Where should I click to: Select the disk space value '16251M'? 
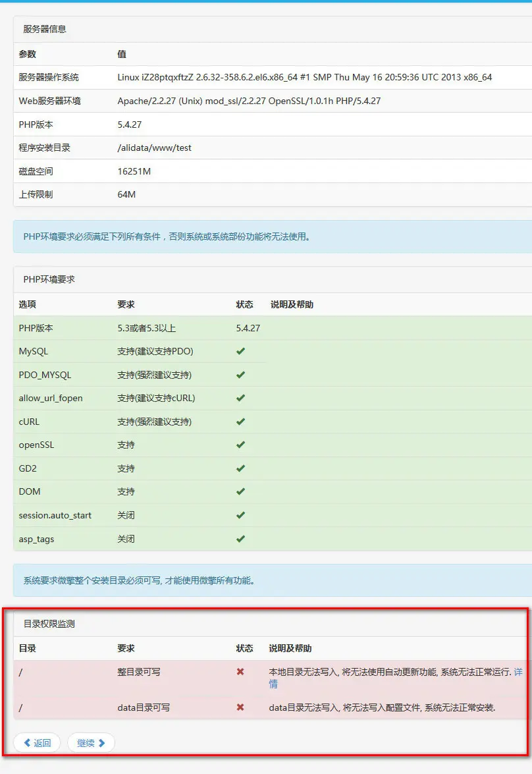pyautogui.click(x=134, y=171)
